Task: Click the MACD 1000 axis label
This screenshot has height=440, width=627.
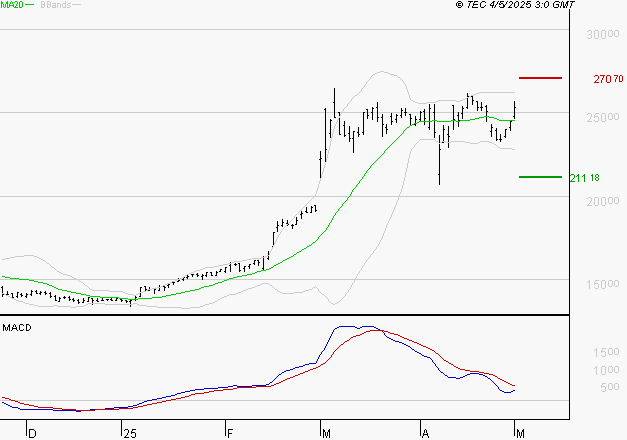Action: (x=606, y=370)
